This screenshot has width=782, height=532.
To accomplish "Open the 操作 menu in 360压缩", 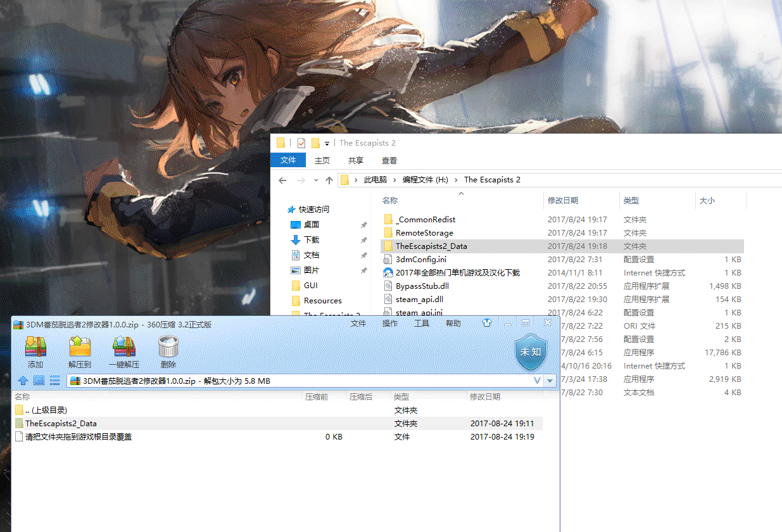I will (390, 324).
